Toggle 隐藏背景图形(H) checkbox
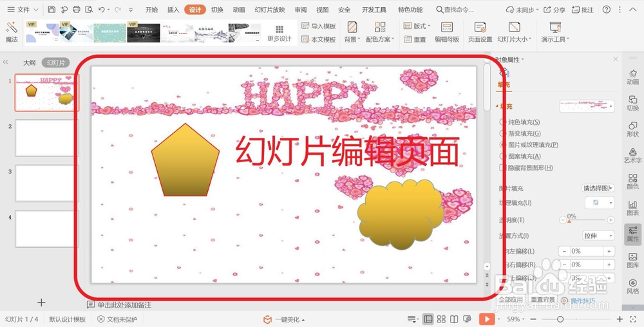644x327 pixels. [x=503, y=167]
